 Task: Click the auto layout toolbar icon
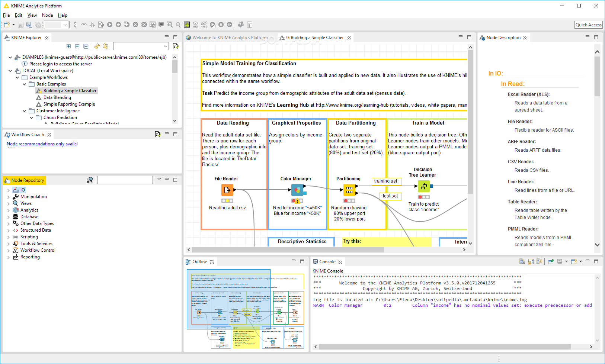click(x=92, y=25)
